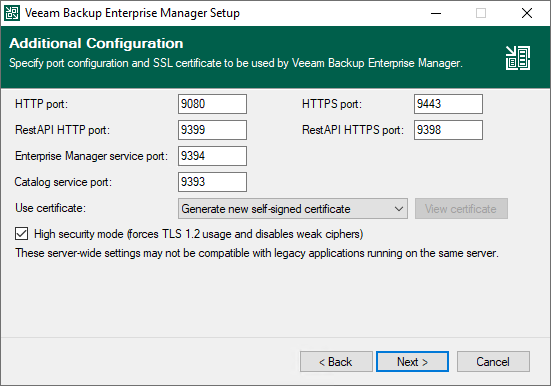Click the Veeam app icon in title bar
The image size is (551, 386).
tap(12, 13)
